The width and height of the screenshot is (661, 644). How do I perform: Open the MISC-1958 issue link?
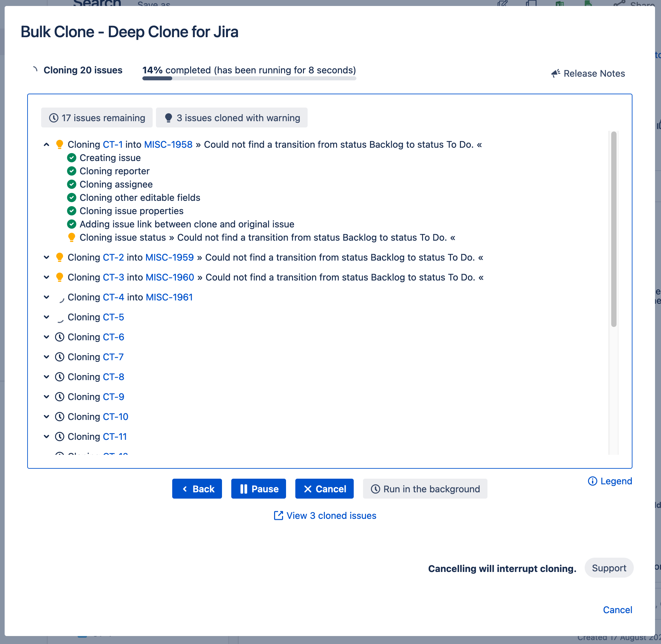click(x=168, y=144)
